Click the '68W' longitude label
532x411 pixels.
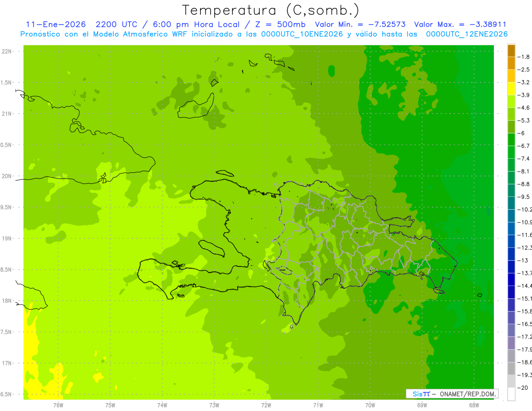pyautogui.click(x=474, y=405)
